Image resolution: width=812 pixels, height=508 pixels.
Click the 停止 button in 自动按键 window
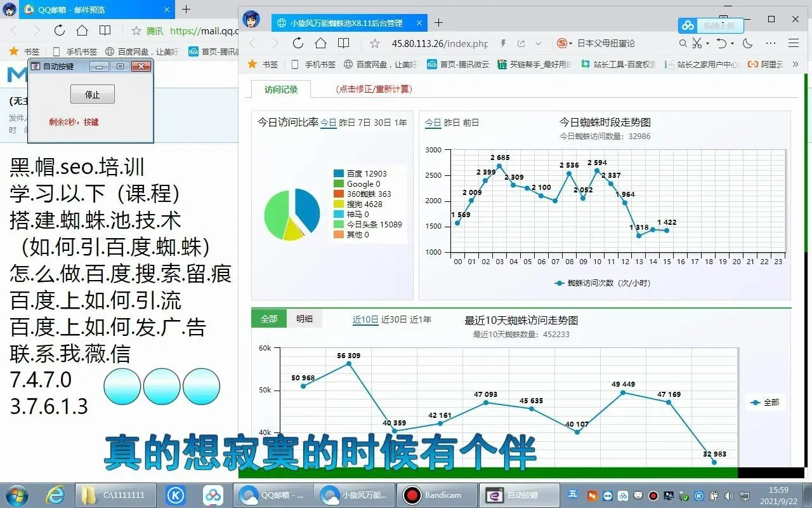(92, 94)
